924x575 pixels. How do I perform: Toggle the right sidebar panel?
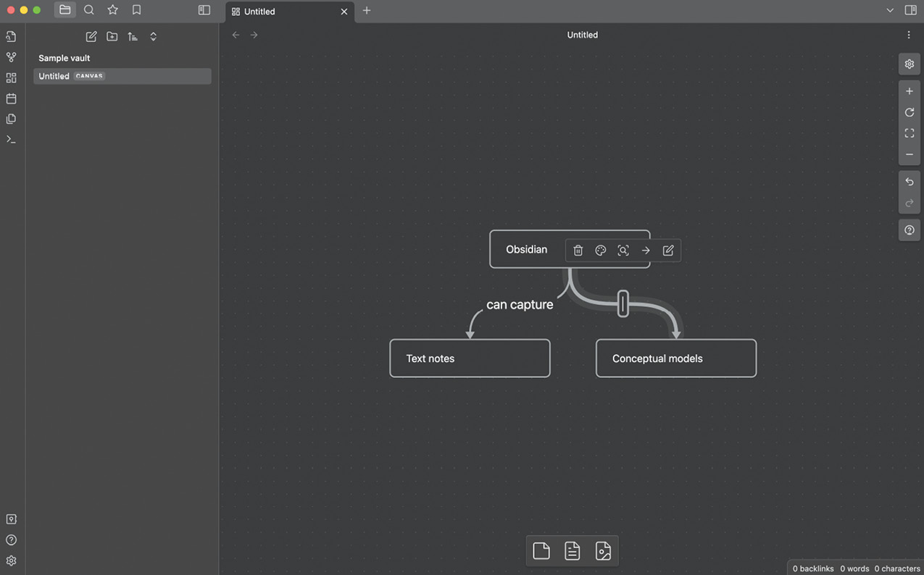point(910,11)
